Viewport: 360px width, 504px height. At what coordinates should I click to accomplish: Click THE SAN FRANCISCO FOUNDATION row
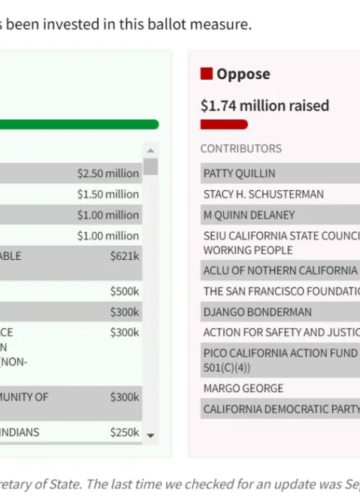(x=280, y=291)
